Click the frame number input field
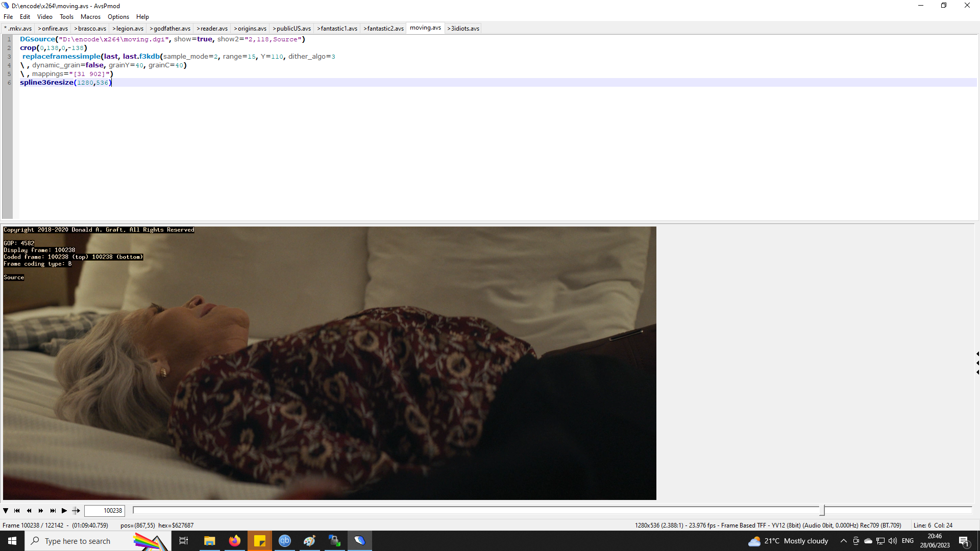Screen dimensions: 980x551 pos(104,511)
